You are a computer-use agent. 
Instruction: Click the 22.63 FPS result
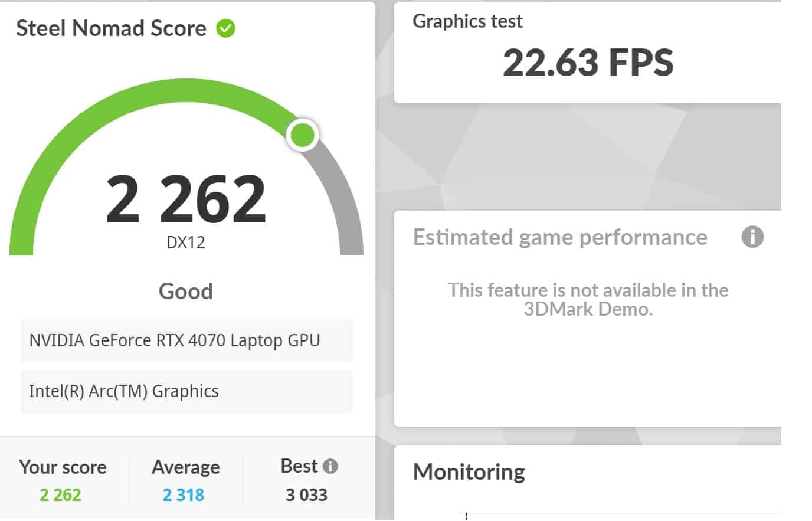click(588, 63)
